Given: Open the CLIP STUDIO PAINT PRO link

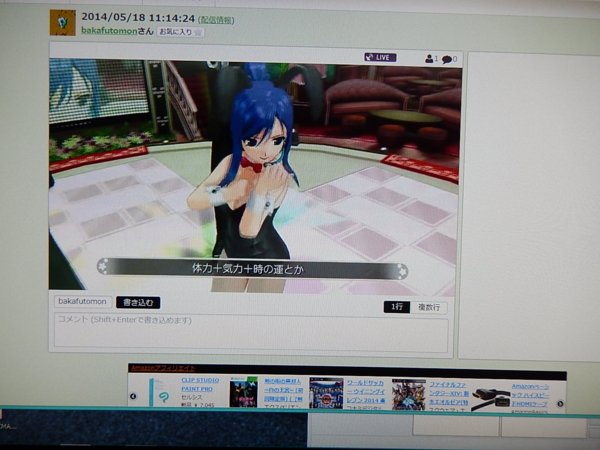Looking at the screenshot, I should 199,385.
